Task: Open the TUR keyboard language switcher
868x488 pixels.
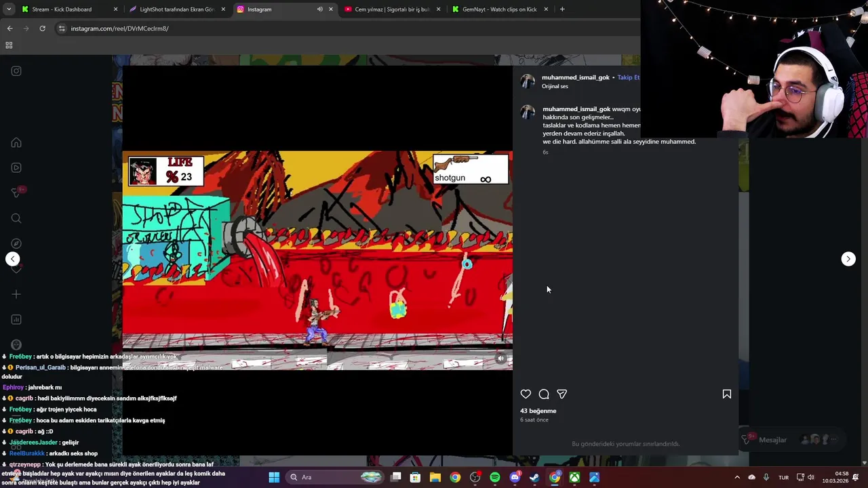Action: pyautogui.click(x=783, y=477)
